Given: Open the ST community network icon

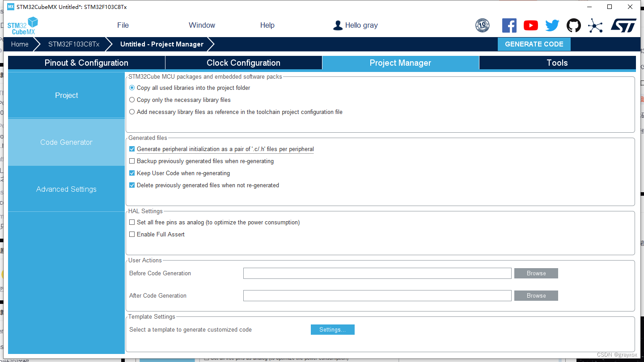Looking at the screenshot, I should click(x=595, y=25).
